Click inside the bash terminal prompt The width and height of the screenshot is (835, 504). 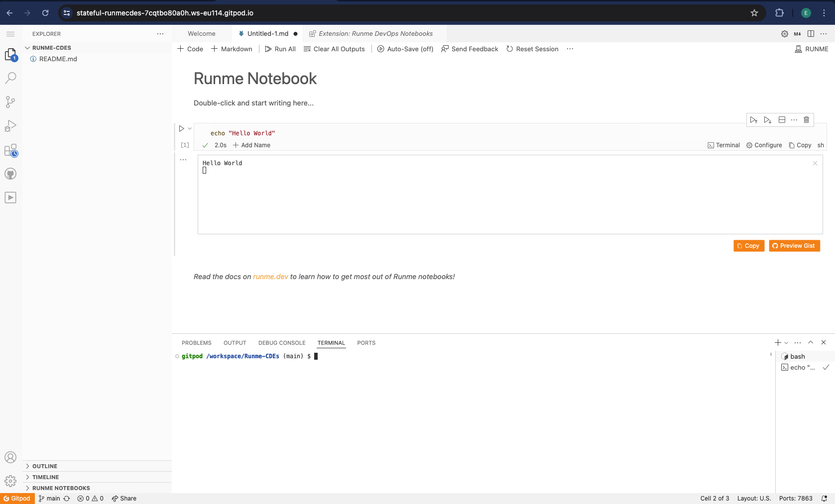pyautogui.click(x=349, y=356)
